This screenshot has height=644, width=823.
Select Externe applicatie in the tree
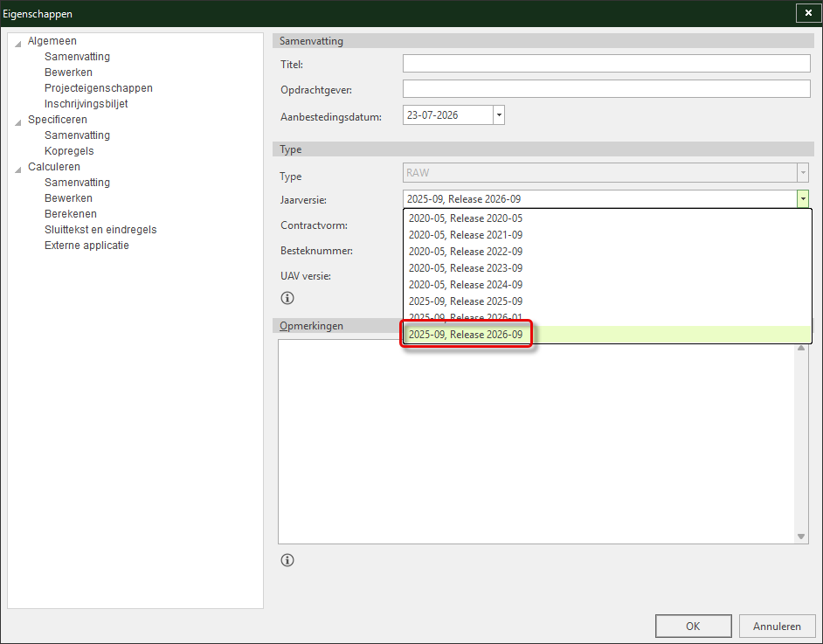coord(86,246)
